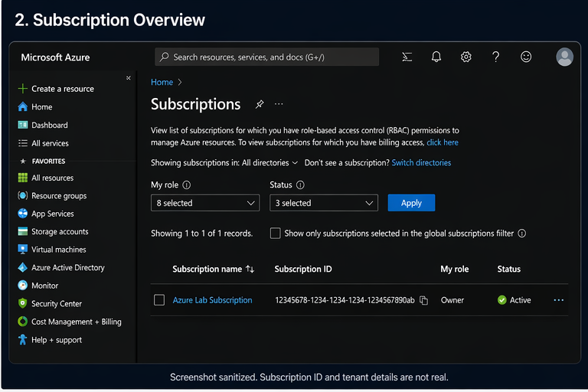The height and width of the screenshot is (392, 588).
Task: Click the breadcrumb chevron after Home
Action: pyautogui.click(x=180, y=82)
